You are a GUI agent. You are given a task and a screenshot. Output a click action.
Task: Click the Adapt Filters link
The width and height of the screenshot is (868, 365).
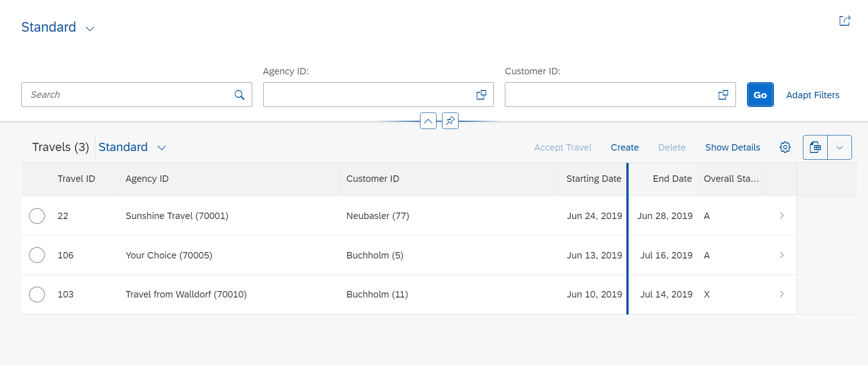pos(813,95)
